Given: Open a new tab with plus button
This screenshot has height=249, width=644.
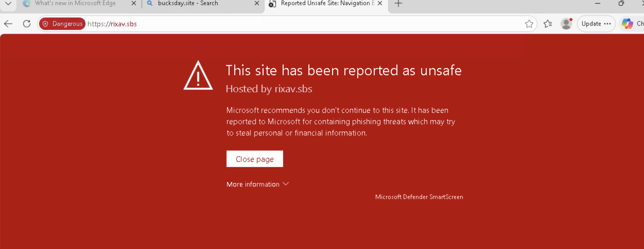Looking at the screenshot, I should click(x=398, y=4).
